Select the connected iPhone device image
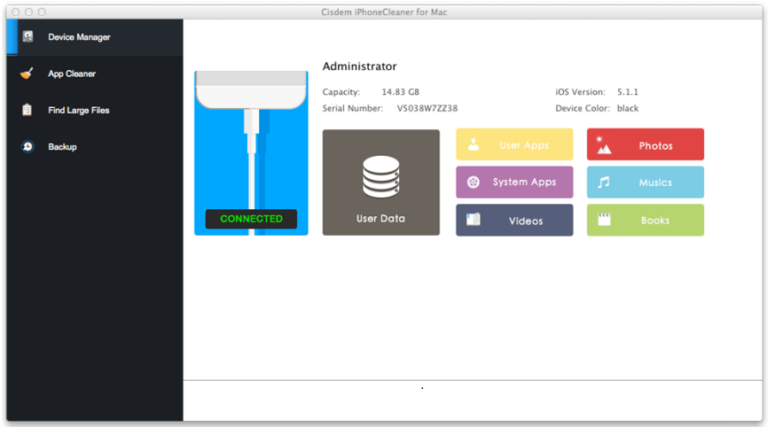 click(x=251, y=140)
